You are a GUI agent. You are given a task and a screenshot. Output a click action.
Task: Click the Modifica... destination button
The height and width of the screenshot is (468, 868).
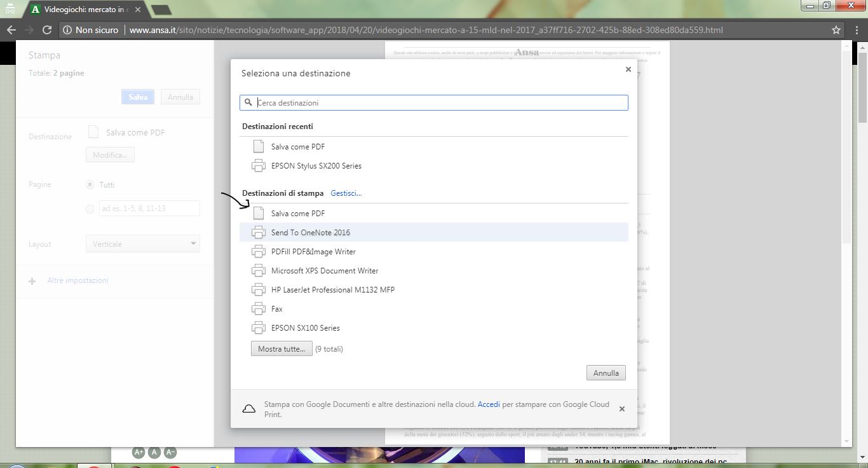pyautogui.click(x=110, y=155)
